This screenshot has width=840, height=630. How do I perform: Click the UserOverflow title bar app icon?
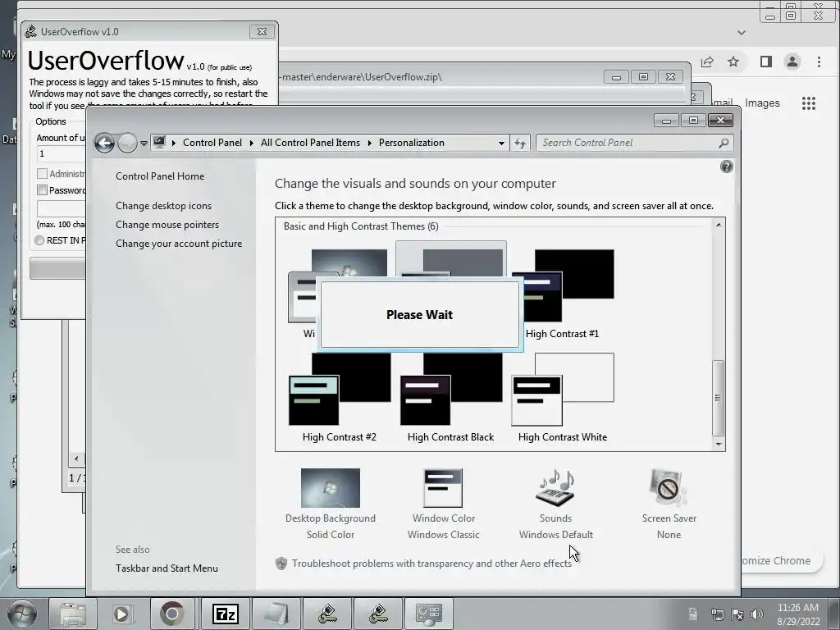[x=31, y=32]
